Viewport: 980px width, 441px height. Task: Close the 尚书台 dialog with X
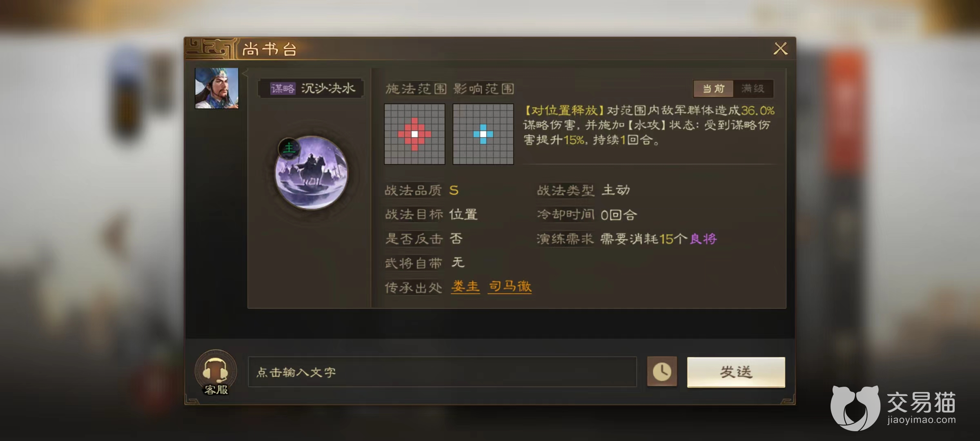[780, 49]
